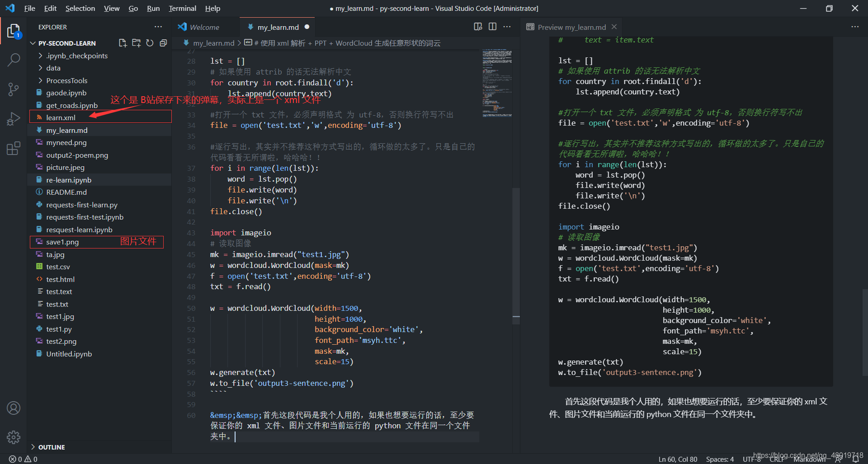
Task: Open preview to the side icon
Action: point(478,27)
